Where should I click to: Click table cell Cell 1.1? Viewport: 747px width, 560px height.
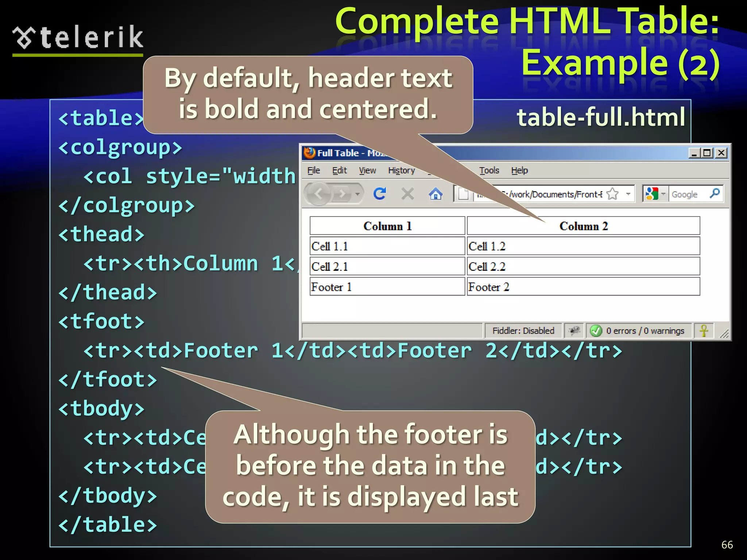387,246
